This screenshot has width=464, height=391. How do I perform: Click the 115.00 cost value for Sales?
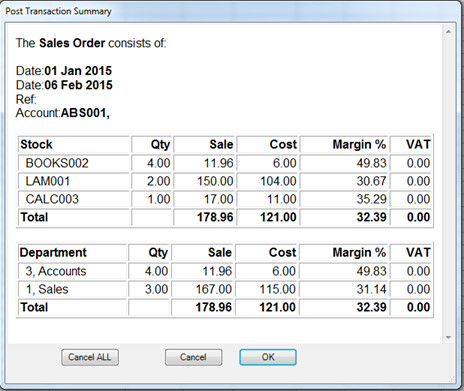pyautogui.click(x=278, y=289)
